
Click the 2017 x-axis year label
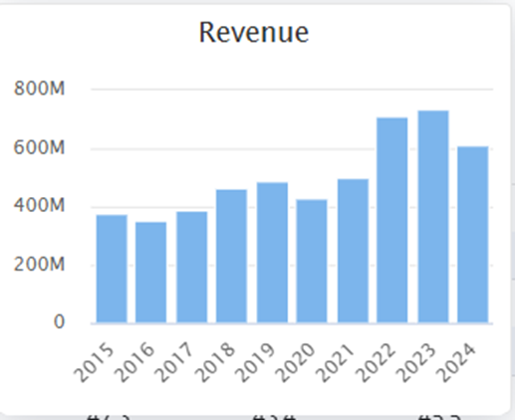174,362
